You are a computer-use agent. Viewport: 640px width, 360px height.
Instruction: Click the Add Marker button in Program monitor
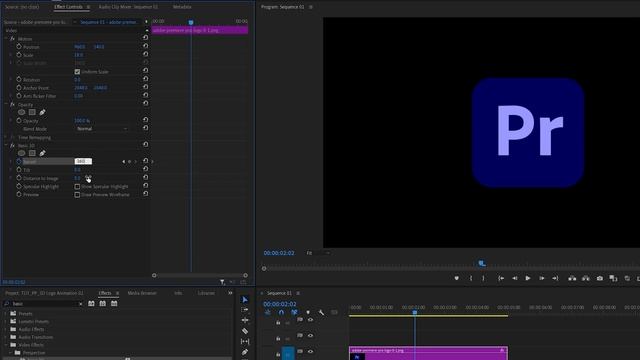click(456, 278)
